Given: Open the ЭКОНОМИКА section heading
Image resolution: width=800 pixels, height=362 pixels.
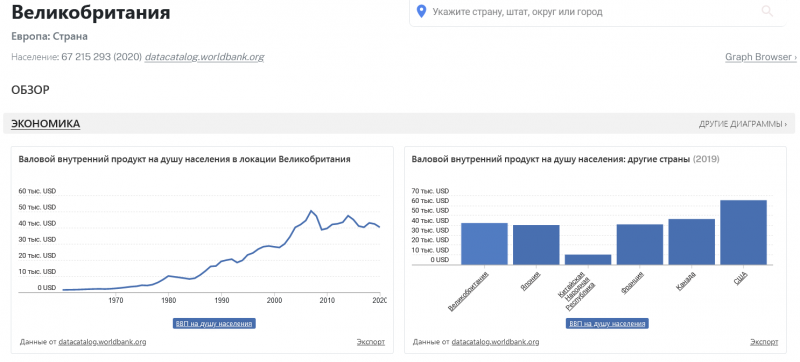Looking at the screenshot, I should click(x=45, y=123).
